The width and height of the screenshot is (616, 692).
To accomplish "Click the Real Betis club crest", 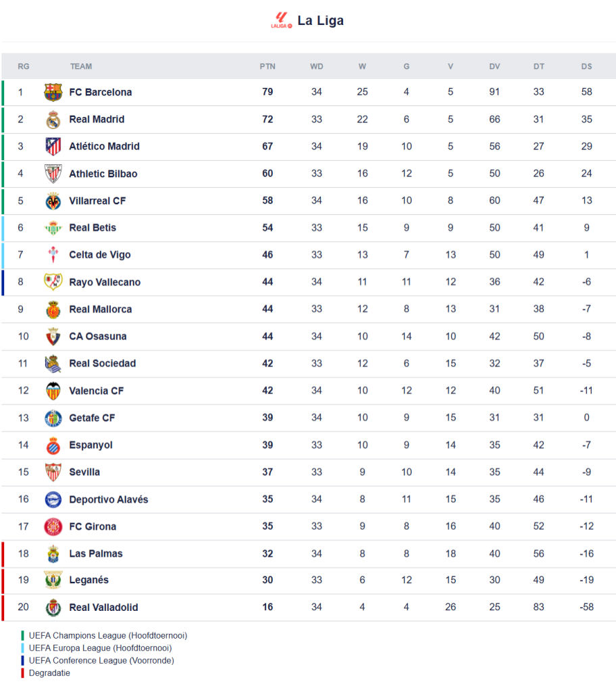I will click(53, 228).
